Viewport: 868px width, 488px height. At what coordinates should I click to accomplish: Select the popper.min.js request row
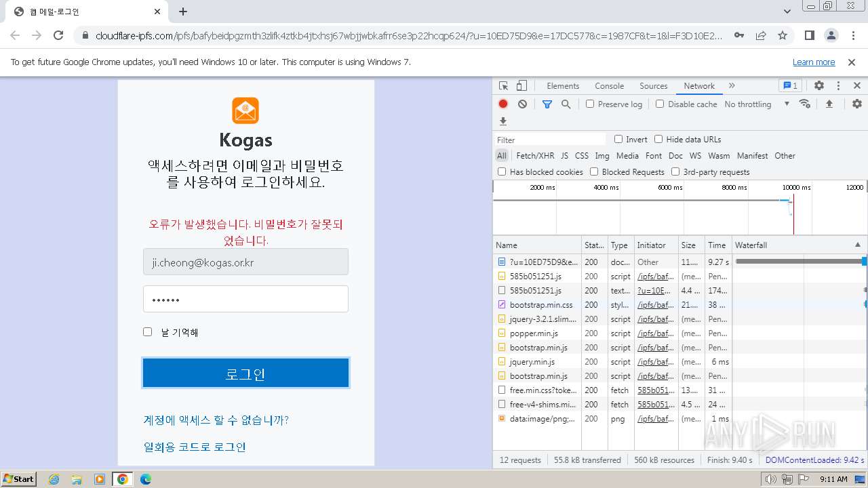(x=680, y=333)
